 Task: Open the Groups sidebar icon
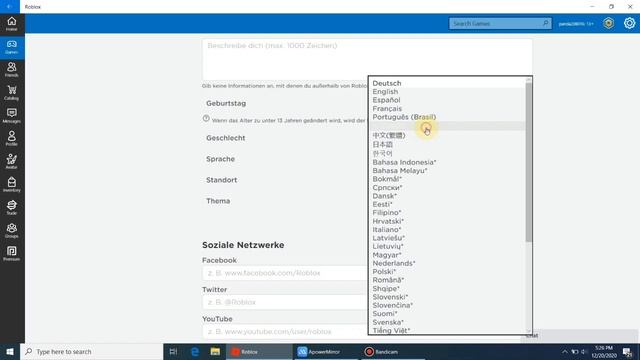pyautogui.click(x=11, y=230)
